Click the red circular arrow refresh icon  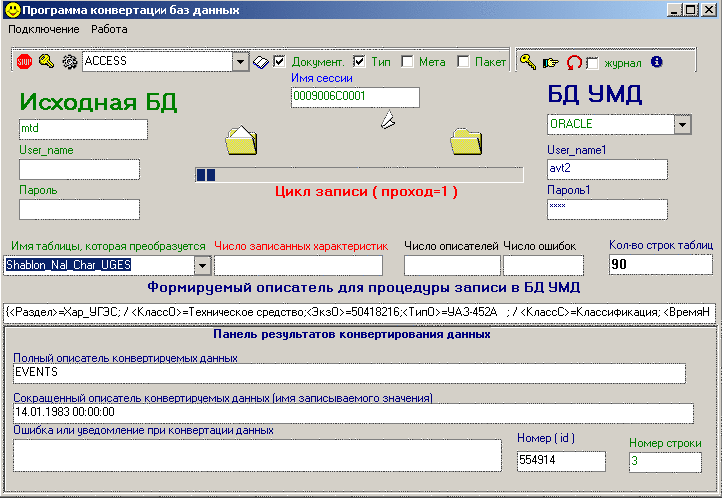tap(573, 62)
